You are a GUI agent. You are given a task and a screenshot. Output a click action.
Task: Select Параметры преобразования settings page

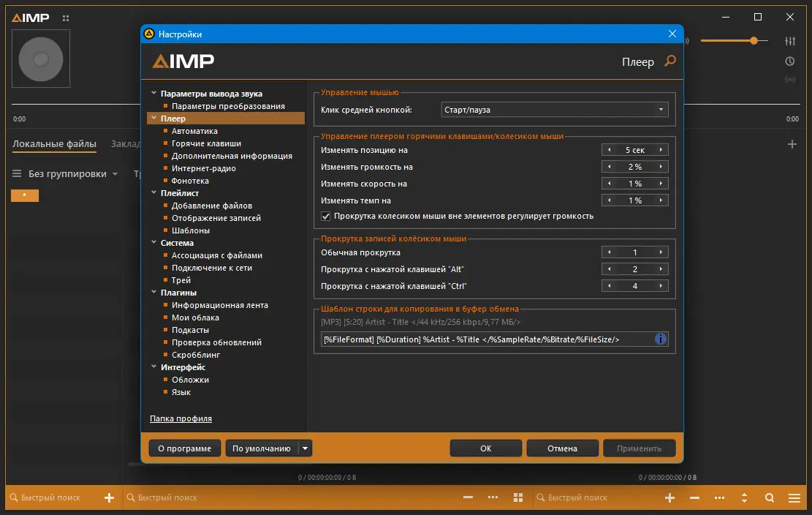coord(228,106)
